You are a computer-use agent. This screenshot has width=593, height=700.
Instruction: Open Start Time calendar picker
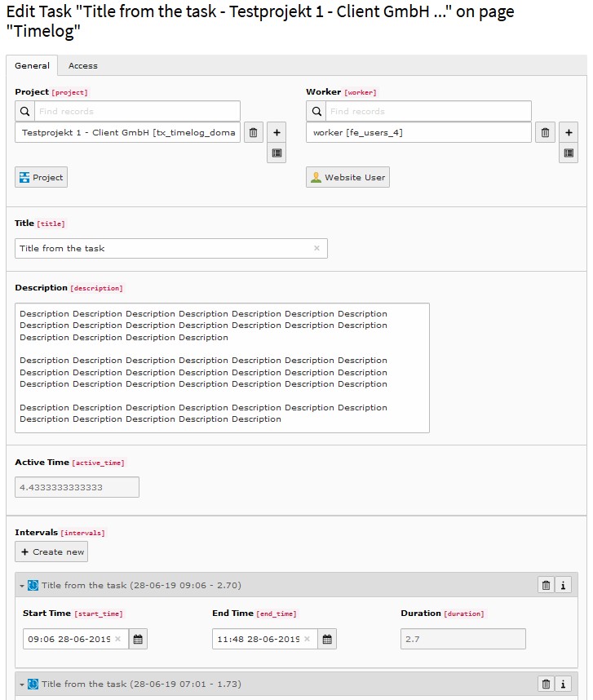point(138,639)
